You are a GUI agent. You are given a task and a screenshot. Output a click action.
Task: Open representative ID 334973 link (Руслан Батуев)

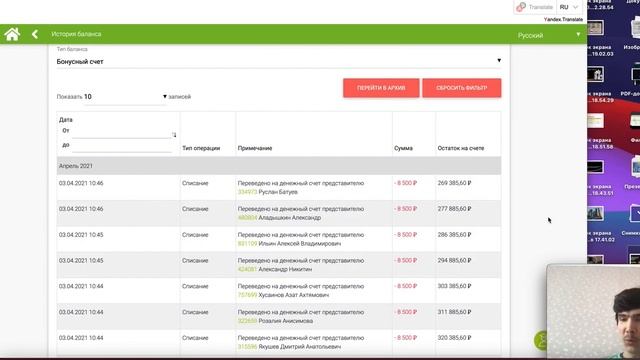coord(247,192)
